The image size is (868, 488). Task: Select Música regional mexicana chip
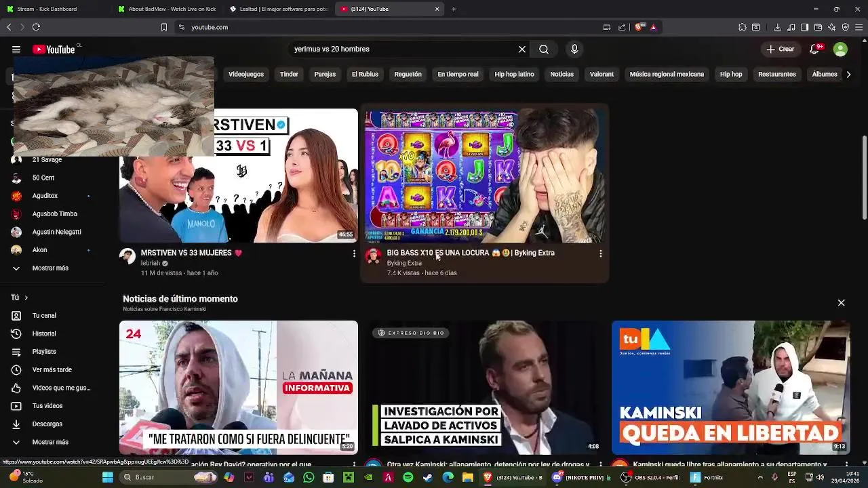pos(667,75)
